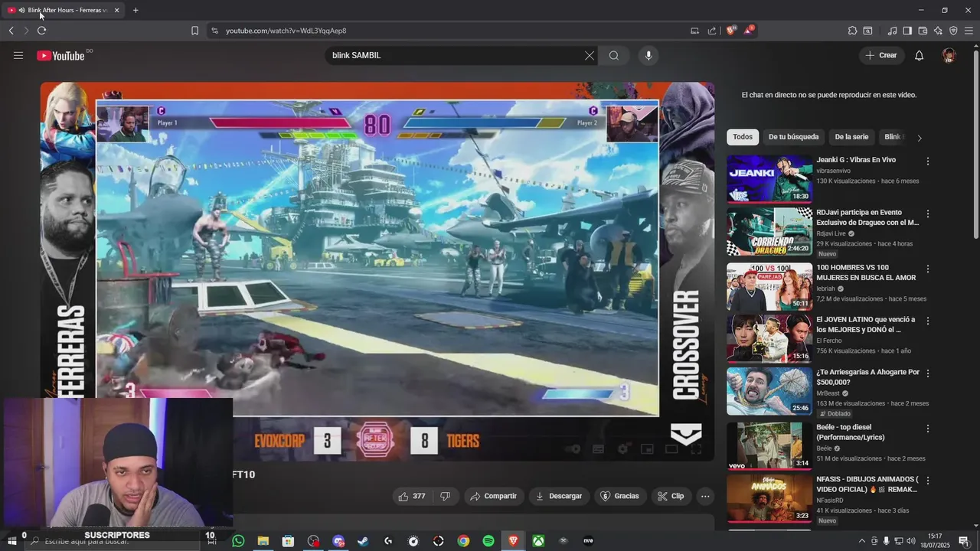Open Brave VPN shield icon

953,31
